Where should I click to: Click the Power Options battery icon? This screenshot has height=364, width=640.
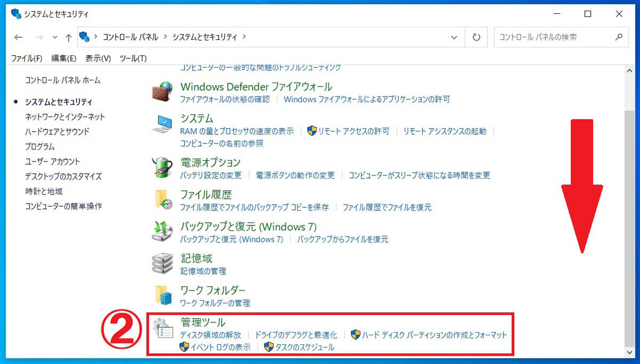[x=162, y=167]
